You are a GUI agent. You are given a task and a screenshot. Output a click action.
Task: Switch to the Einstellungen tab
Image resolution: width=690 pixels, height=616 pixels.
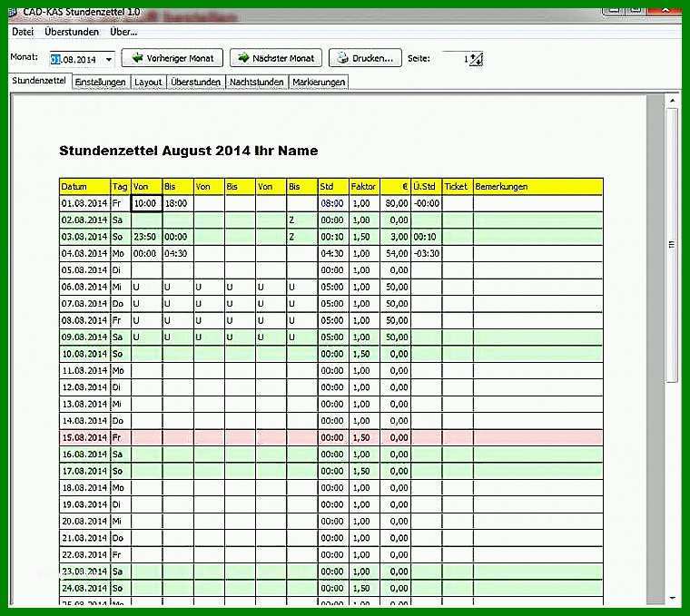(x=101, y=83)
